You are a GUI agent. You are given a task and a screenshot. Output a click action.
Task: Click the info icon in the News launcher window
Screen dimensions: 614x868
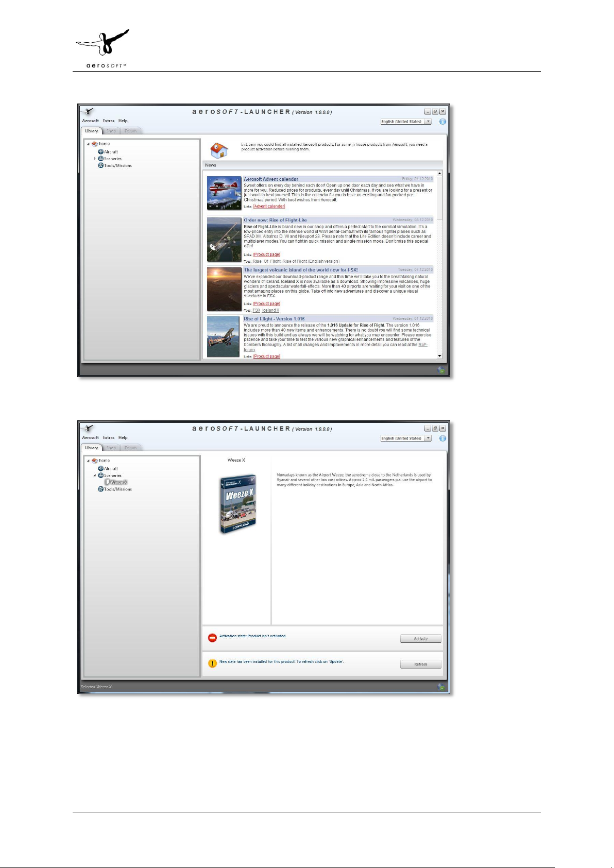click(x=442, y=122)
